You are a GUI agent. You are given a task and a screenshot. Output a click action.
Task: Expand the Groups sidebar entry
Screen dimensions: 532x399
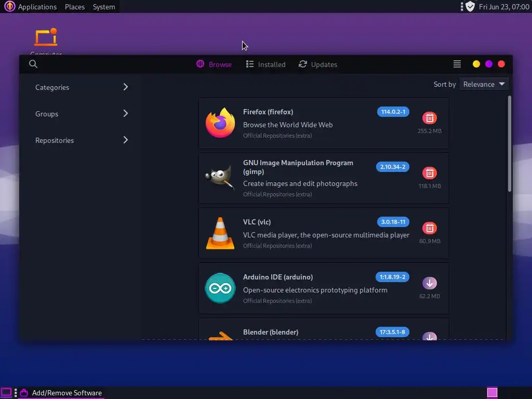point(82,114)
